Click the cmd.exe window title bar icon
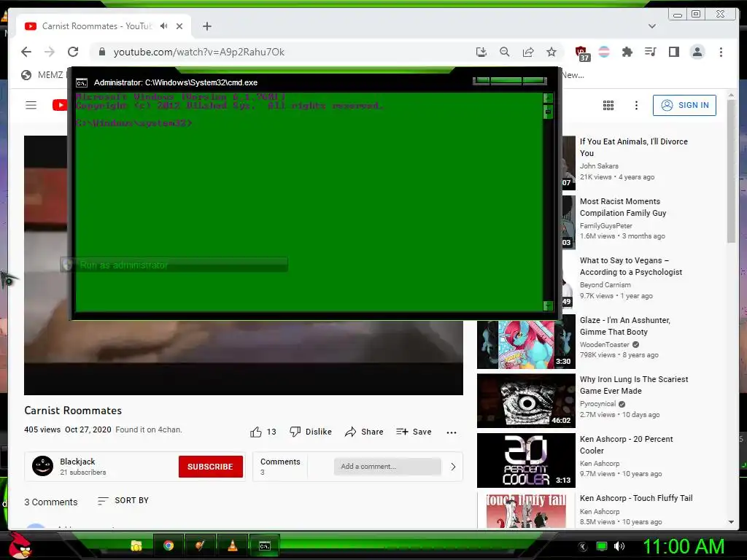Image resolution: width=747 pixels, height=560 pixels. [82, 83]
